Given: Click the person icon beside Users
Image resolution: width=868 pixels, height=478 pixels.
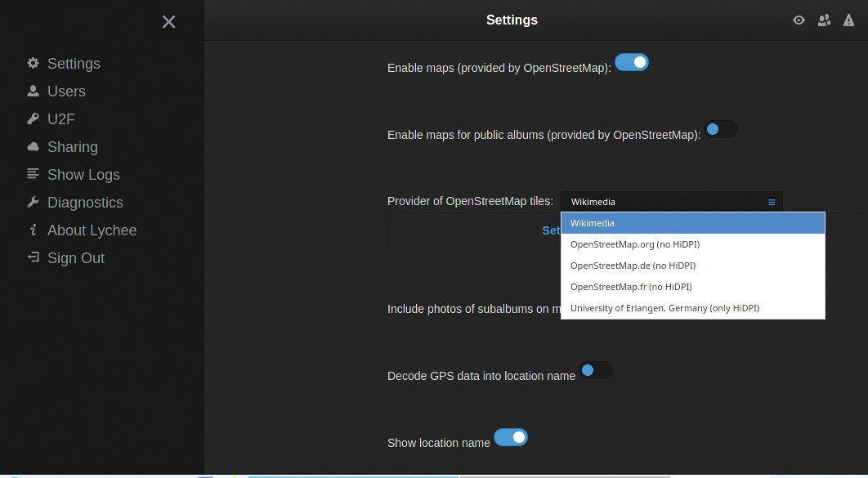Looking at the screenshot, I should coord(34,91).
